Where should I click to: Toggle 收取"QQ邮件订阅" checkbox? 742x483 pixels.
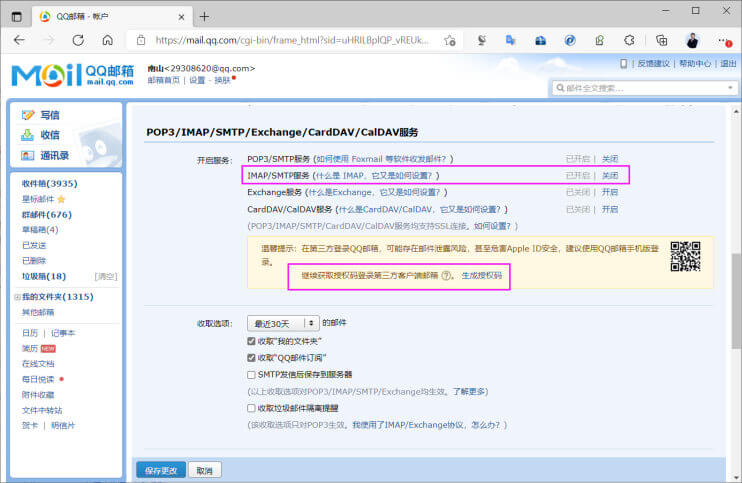coord(251,358)
